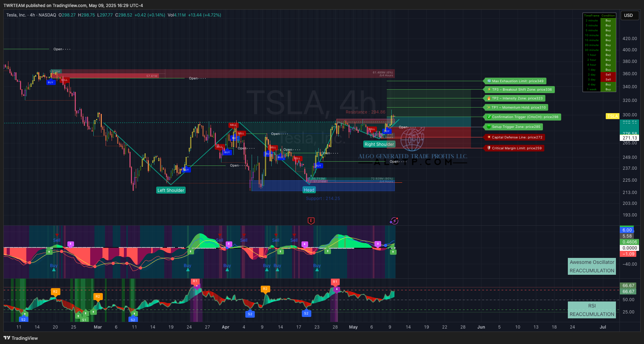Select the Head pattern label
The height and width of the screenshot is (344, 644).
(309, 190)
